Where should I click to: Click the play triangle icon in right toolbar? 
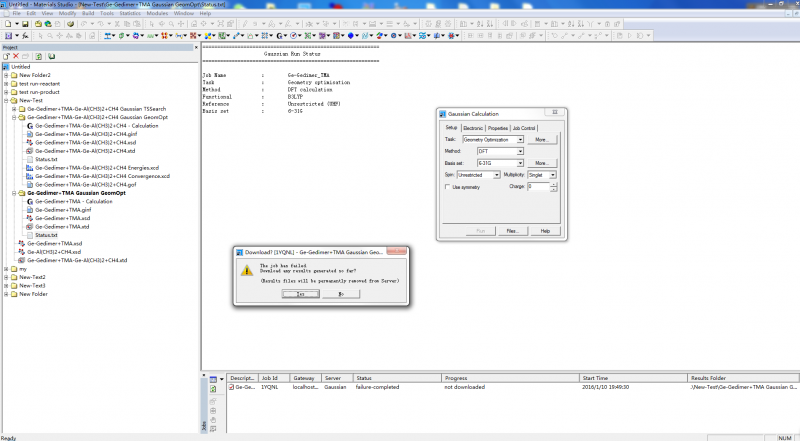pyautogui.click(x=630, y=36)
